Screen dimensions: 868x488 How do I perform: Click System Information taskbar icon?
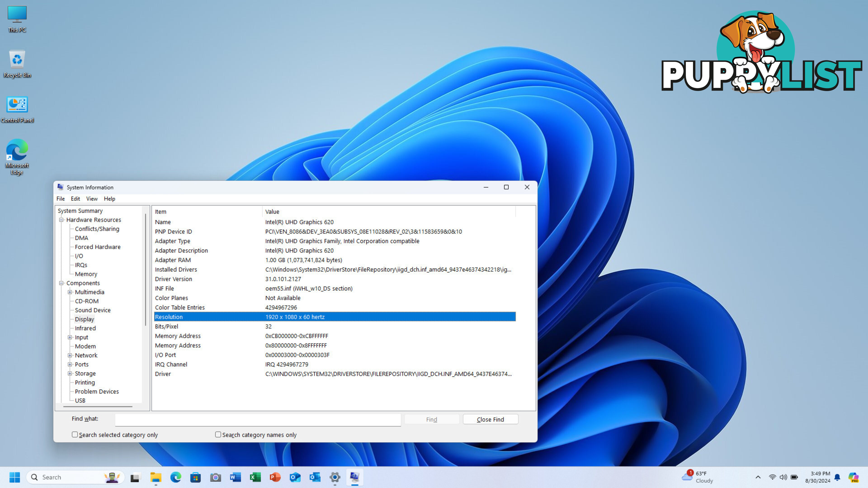click(x=354, y=477)
